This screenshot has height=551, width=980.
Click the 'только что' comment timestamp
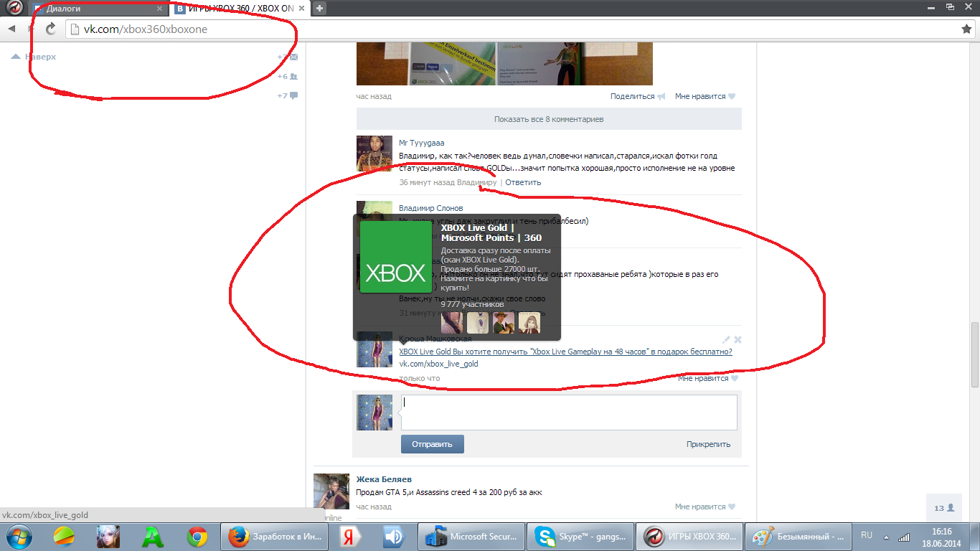pos(420,378)
